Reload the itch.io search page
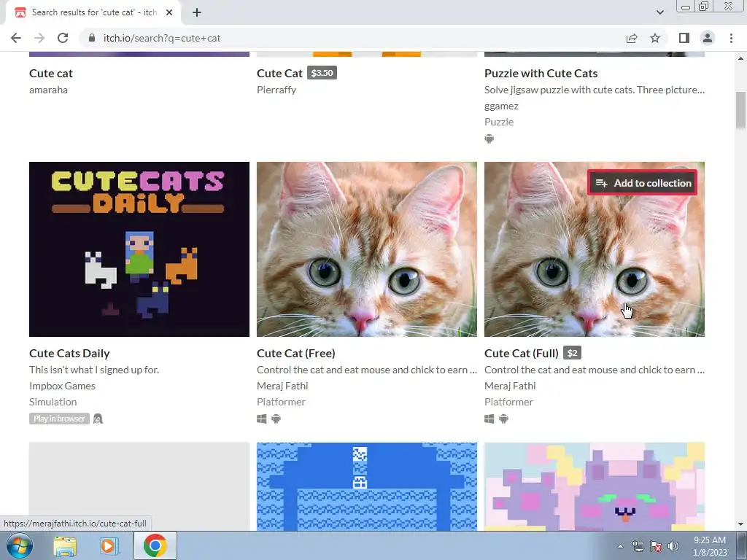The image size is (747, 560). pos(63,38)
